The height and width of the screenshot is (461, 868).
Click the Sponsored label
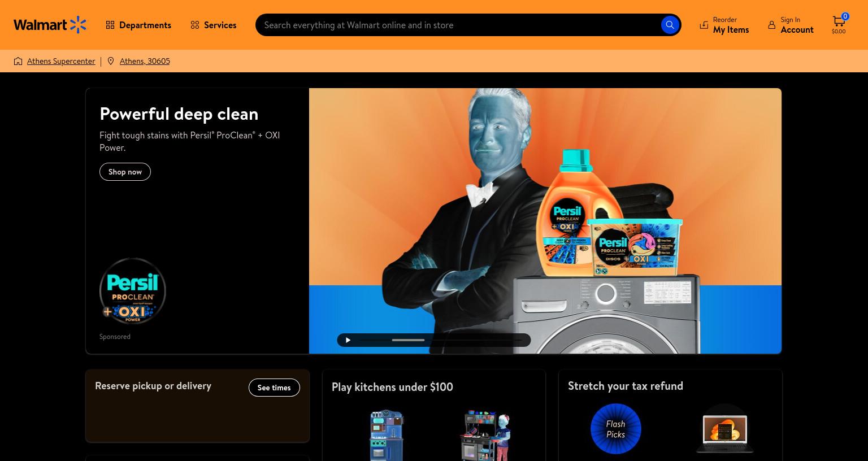[115, 337]
